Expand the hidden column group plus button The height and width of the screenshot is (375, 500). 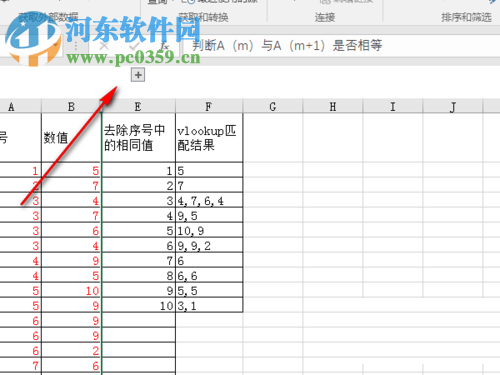[138, 75]
